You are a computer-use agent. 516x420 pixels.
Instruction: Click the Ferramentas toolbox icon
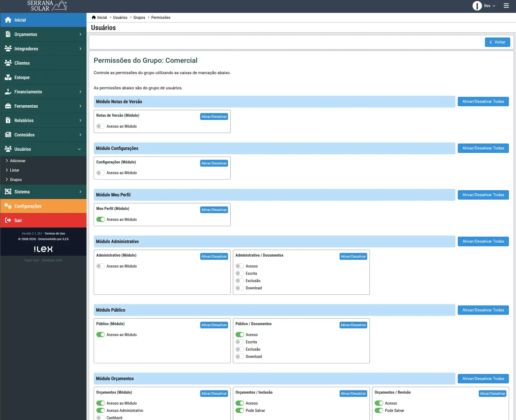8,106
